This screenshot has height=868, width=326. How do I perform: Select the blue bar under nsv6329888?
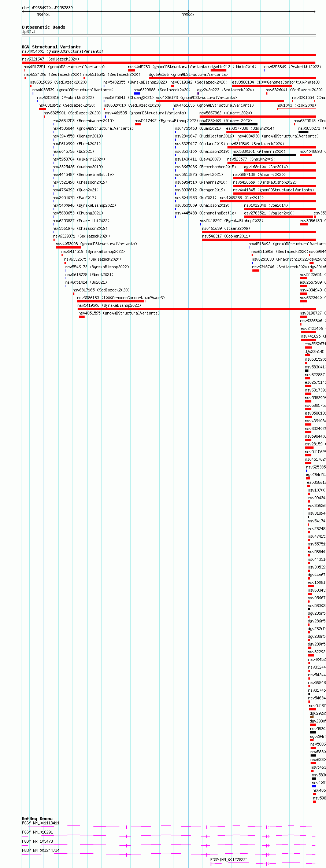[x=137, y=93]
